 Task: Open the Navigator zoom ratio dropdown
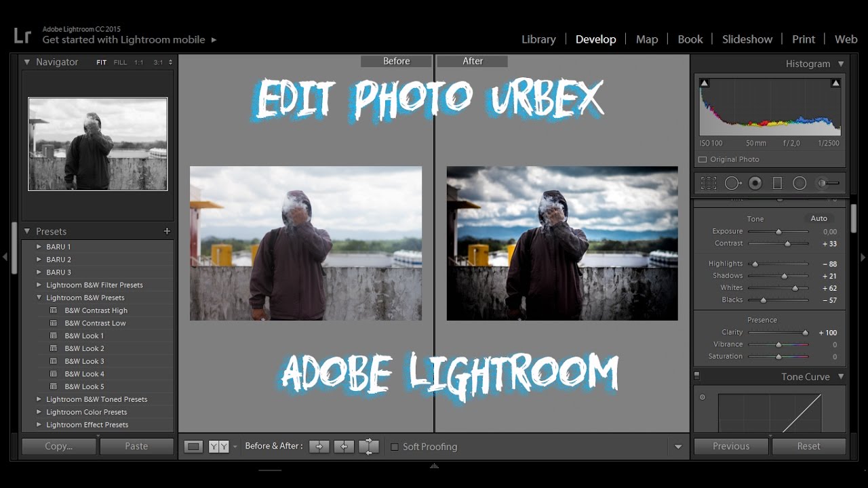tap(170, 62)
